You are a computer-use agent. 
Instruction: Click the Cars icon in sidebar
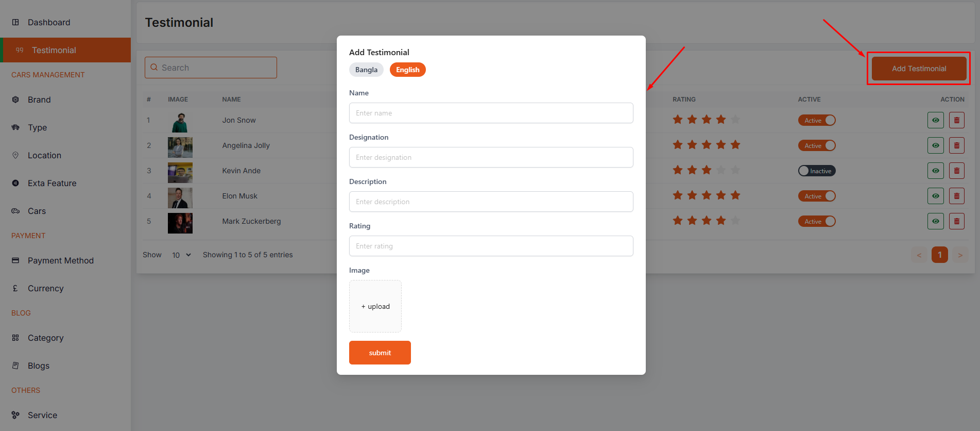(x=15, y=211)
